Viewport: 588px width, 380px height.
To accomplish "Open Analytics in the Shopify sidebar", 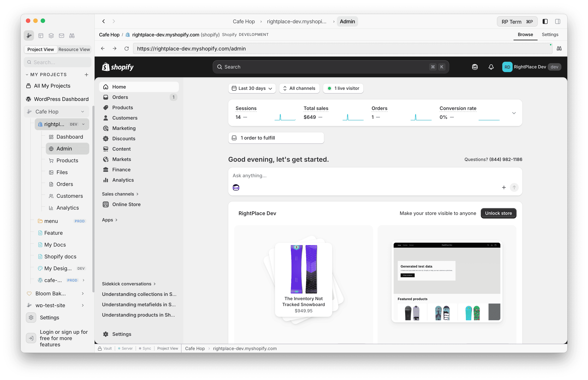I will (x=123, y=180).
